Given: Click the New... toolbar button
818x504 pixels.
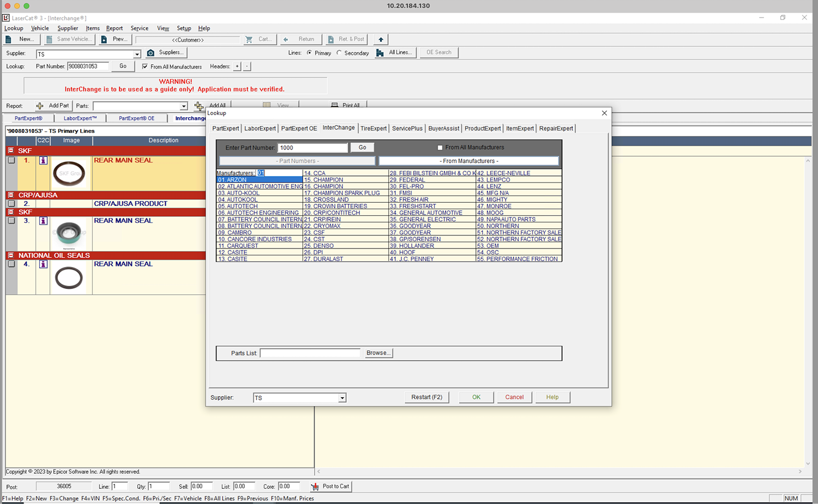Looking at the screenshot, I should click(x=21, y=39).
